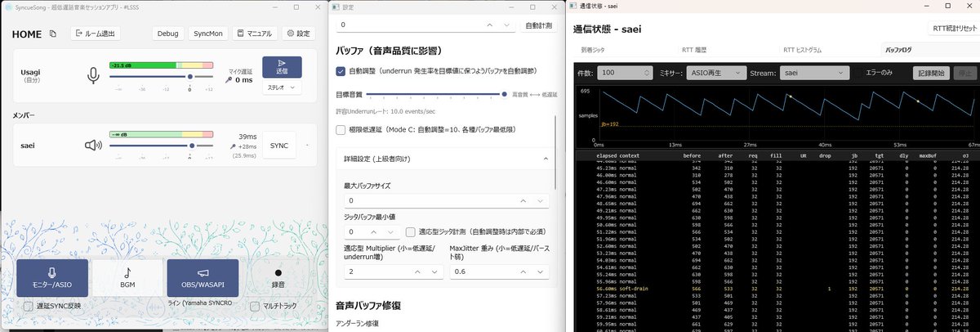
Task: Click the SYNC button for saei
Action: click(279, 146)
